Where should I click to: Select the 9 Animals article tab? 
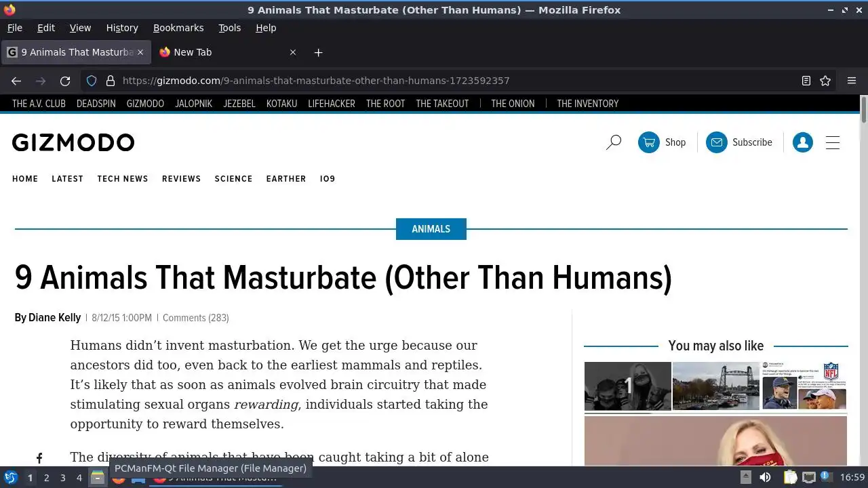[75, 52]
